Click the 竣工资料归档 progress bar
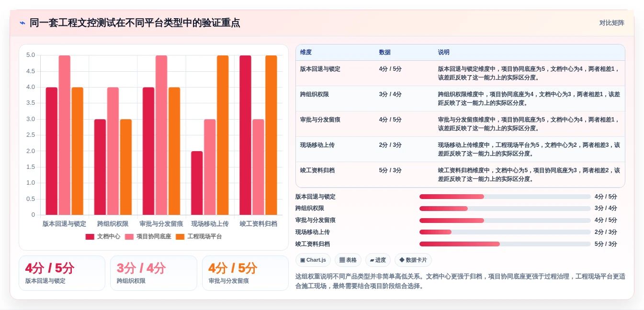This screenshot has height=310, width=644. click(x=505, y=244)
